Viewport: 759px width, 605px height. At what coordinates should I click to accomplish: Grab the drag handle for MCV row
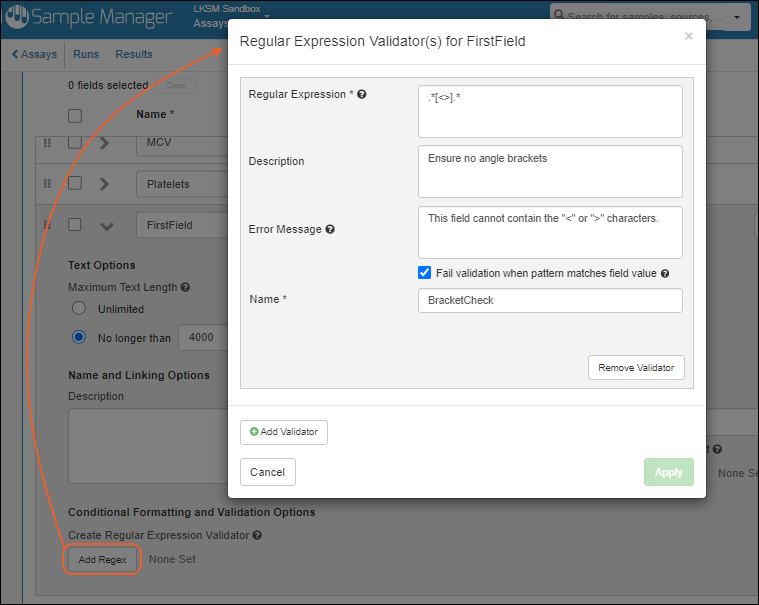(47, 143)
